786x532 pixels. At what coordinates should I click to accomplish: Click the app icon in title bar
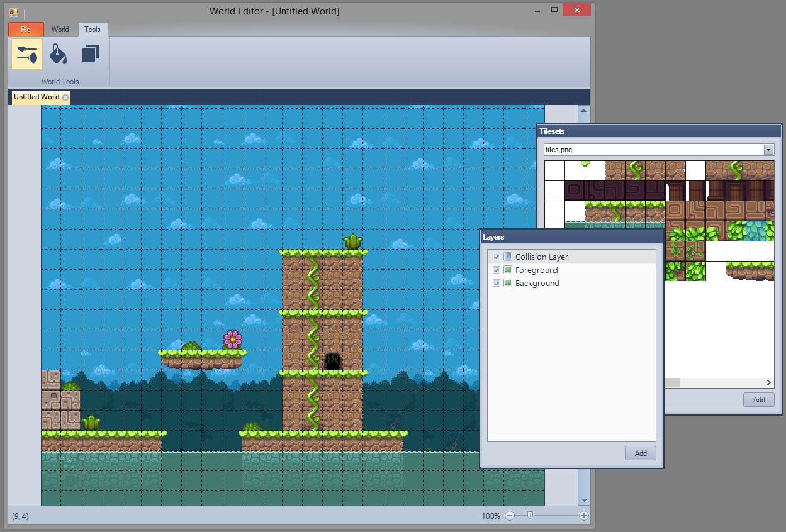[14, 11]
